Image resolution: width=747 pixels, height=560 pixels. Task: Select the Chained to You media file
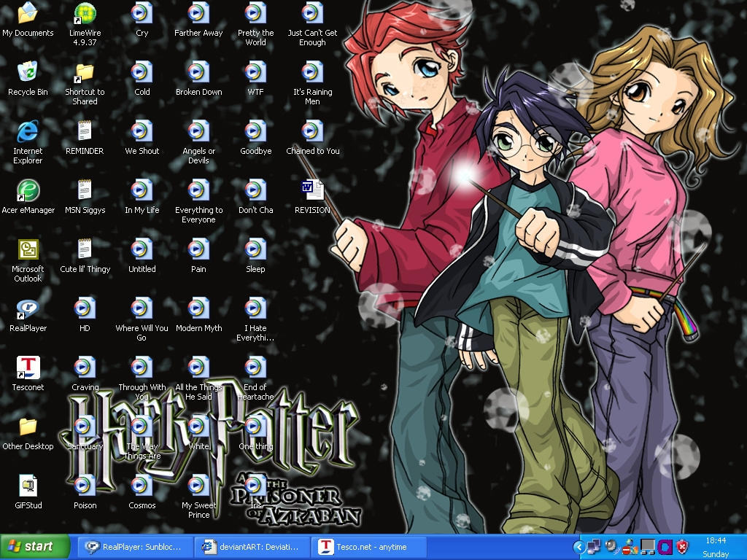coord(312,131)
